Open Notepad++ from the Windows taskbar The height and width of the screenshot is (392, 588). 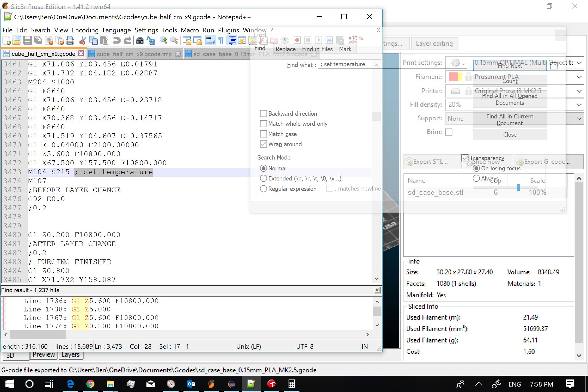[251, 384]
